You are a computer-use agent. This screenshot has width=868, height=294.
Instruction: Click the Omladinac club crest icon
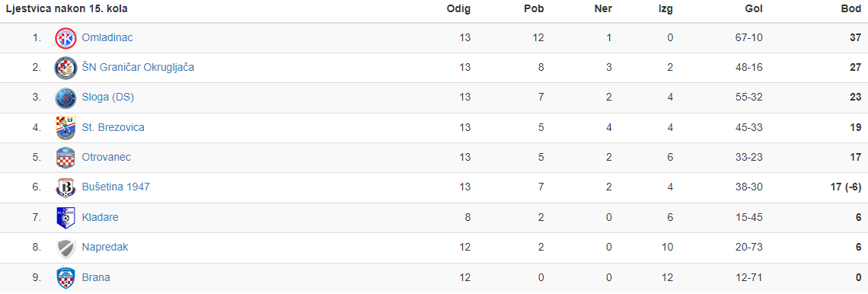pyautogui.click(x=65, y=37)
